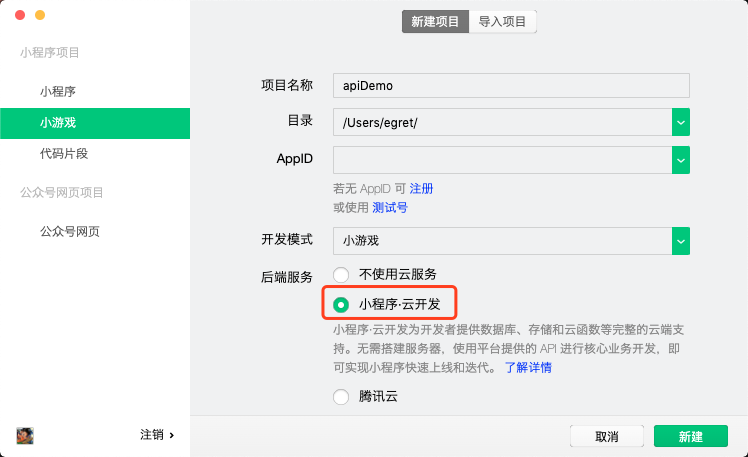Switch to the 导入项目 tab
Image resolution: width=748 pixels, height=457 pixels.
503,21
